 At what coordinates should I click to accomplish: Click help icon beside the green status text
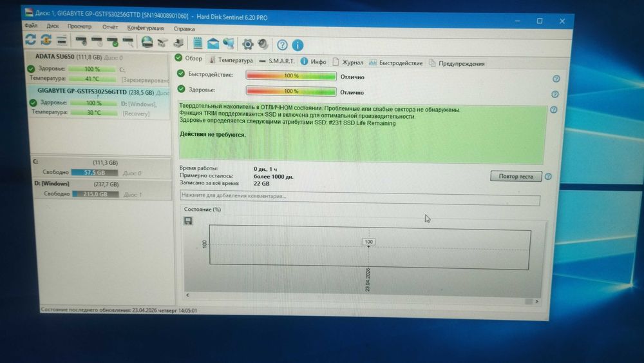click(554, 110)
